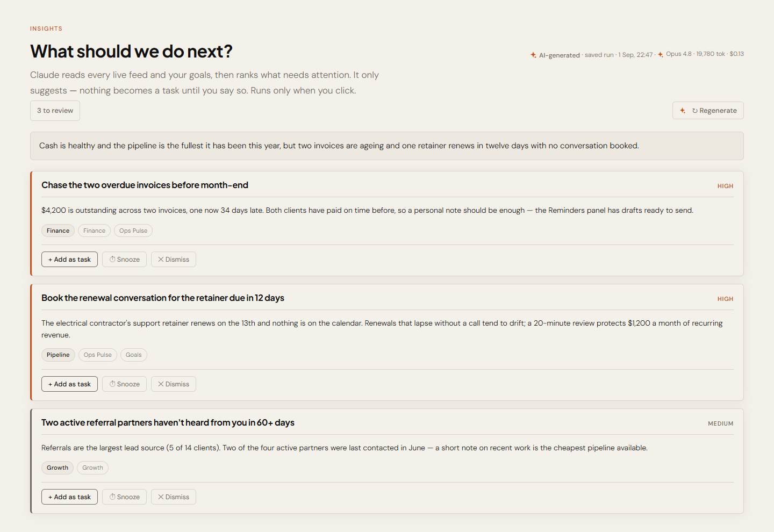Click 'Book the renewal conversation' card title
774x532 pixels.
click(163, 298)
